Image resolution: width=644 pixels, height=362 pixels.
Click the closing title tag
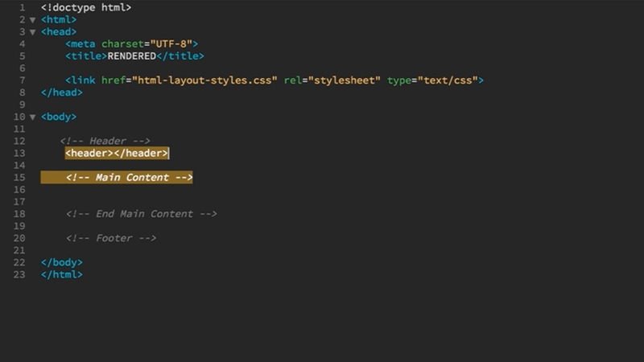pos(180,56)
